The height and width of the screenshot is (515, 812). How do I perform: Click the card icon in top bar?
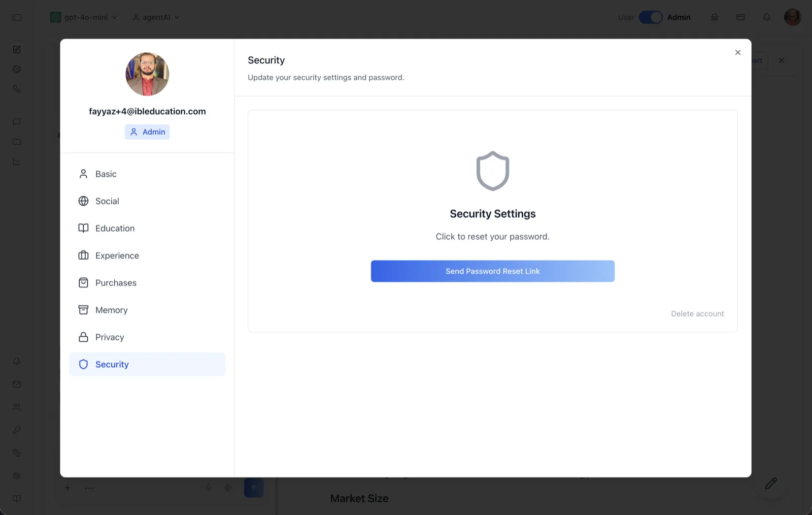tap(740, 17)
